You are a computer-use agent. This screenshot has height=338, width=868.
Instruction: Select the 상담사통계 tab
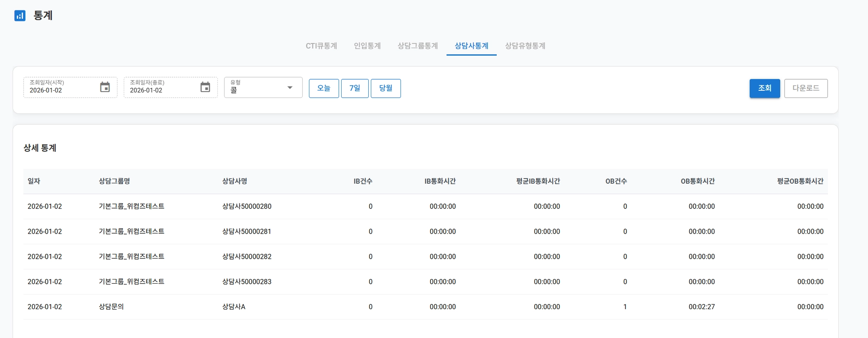click(x=471, y=46)
